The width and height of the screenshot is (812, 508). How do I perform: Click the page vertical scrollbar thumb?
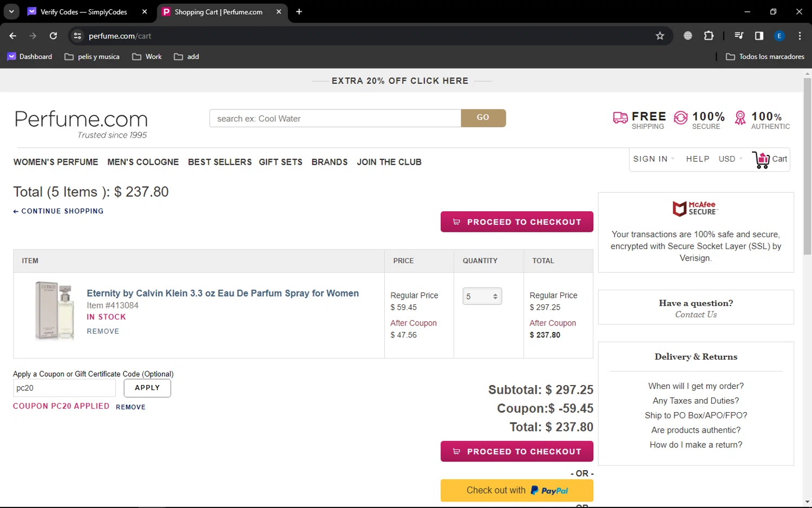click(807, 166)
